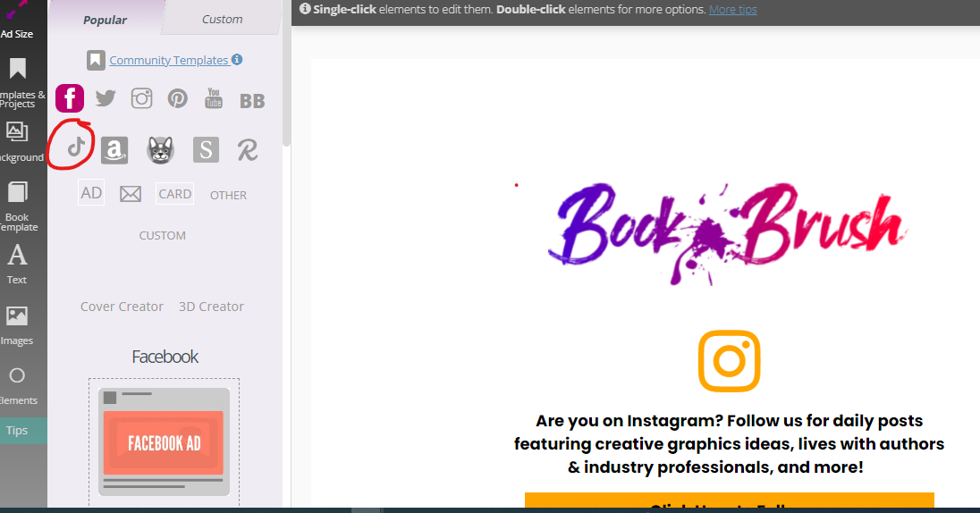Select the Facebook Ad template thumbnail

pyautogui.click(x=163, y=442)
